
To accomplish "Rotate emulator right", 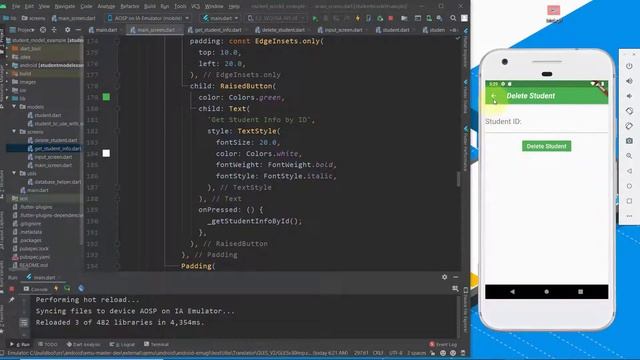I will (x=629, y=126).
